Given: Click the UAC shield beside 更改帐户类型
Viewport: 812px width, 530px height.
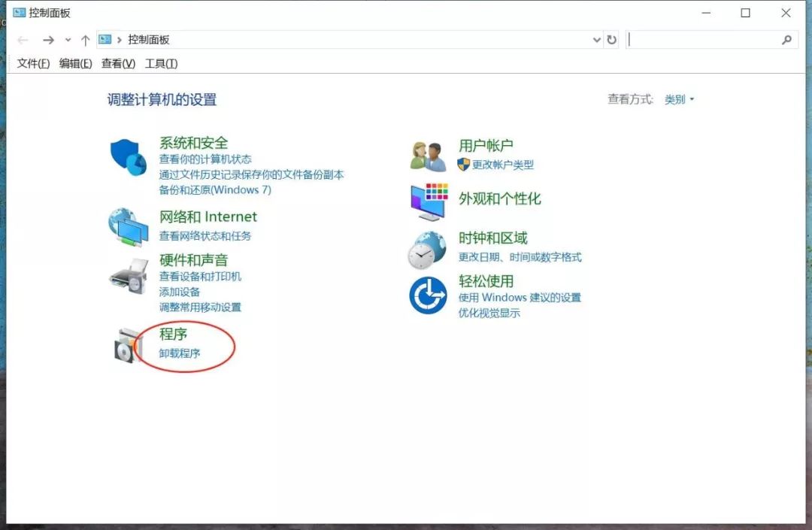Looking at the screenshot, I should 463,165.
